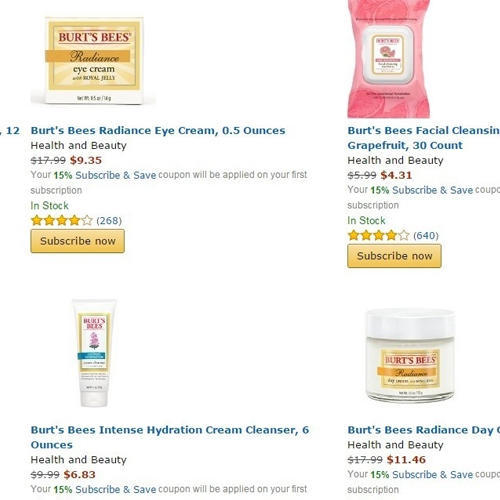
Task: View the 640 reviews for Towelettes
Action: click(426, 236)
